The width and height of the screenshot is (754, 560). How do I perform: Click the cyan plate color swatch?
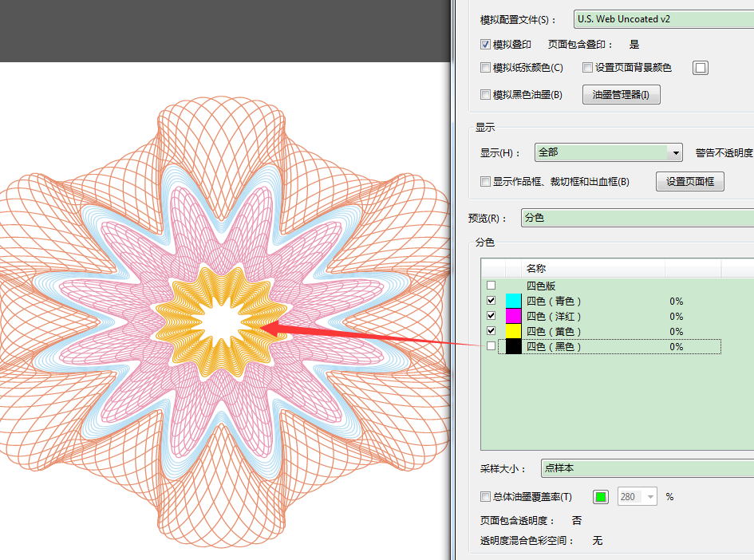pyautogui.click(x=513, y=301)
